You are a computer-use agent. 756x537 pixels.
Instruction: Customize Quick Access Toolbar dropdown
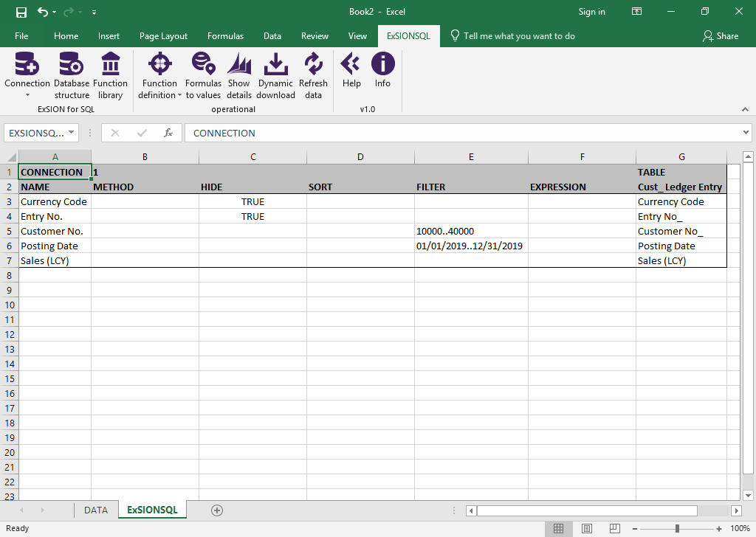coord(94,12)
